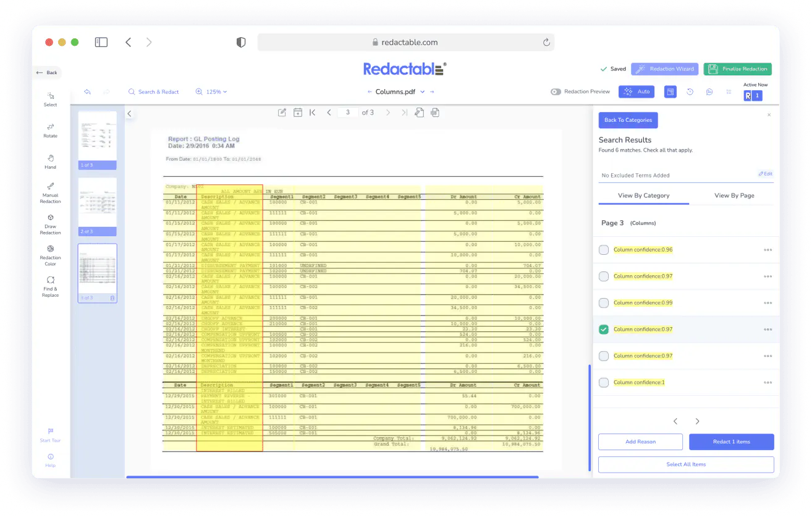This screenshot has height=517, width=812.
Task: Click the Start Tour flag icon
Action: click(51, 431)
